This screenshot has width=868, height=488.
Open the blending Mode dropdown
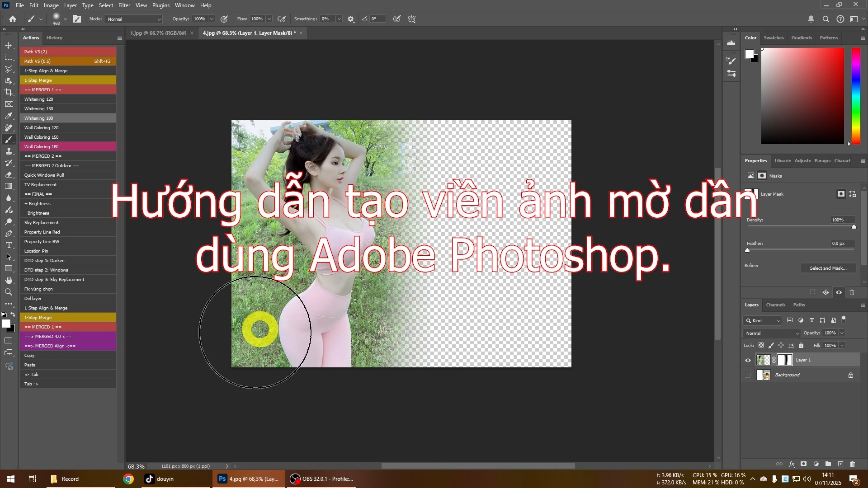click(x=771, y=333)
